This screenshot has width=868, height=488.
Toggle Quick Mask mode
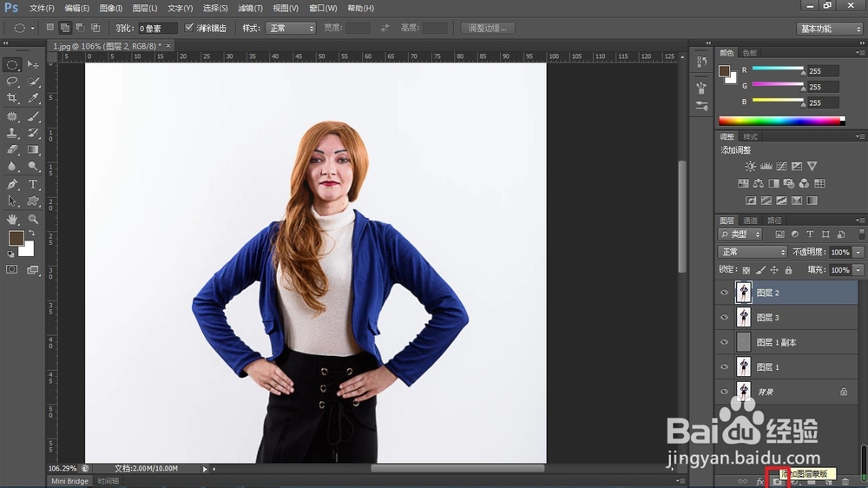11,270
